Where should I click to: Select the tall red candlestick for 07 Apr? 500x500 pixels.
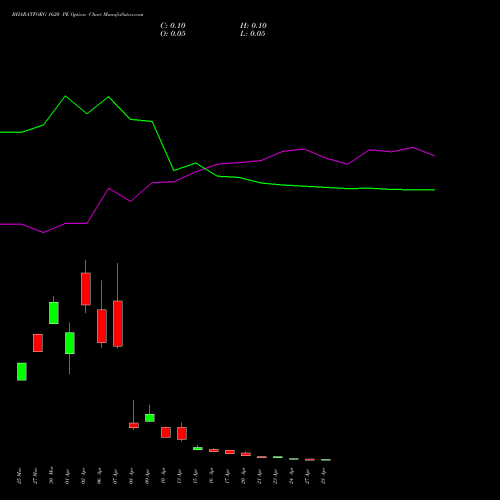pos(118,323)
